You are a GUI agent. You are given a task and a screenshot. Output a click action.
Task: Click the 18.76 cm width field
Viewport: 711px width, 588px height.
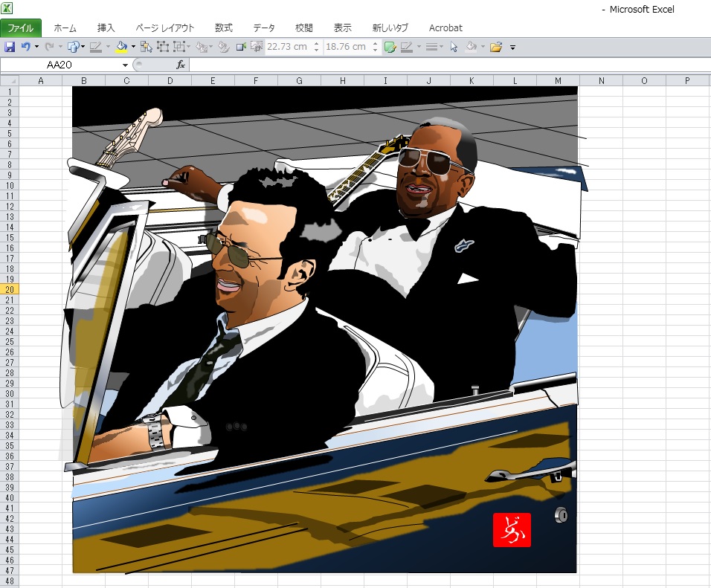(346, 47)
